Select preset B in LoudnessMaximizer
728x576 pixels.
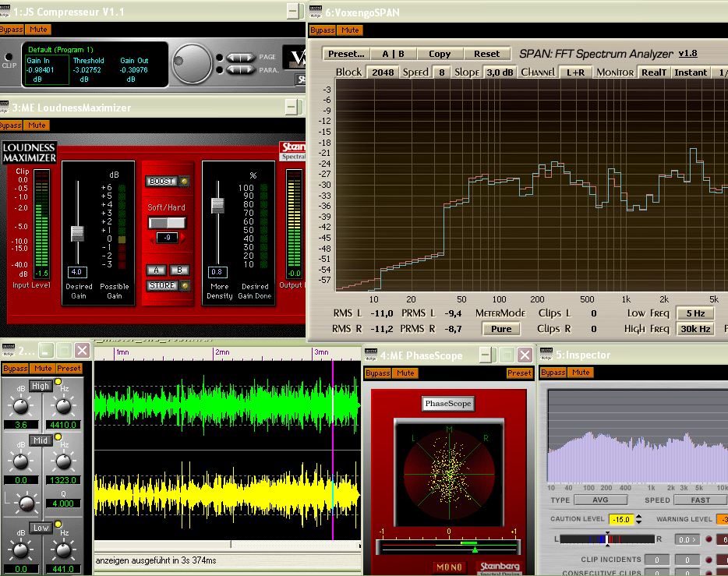(x=179, y=270)
